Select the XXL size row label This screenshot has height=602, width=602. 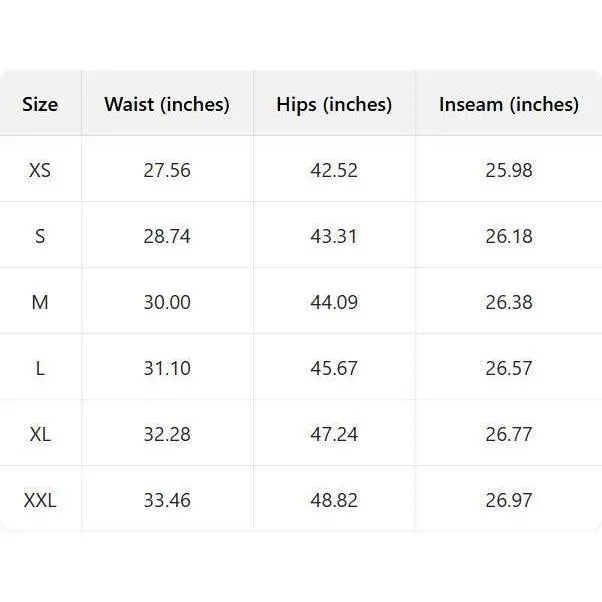point(40,500)
